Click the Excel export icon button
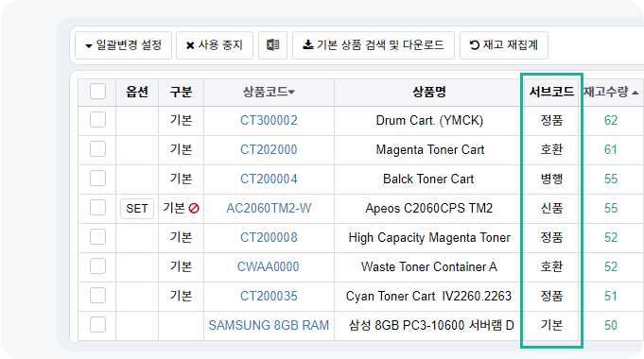Screen dimensions: 644x359 pyautogui.click(x=272, y=45)
